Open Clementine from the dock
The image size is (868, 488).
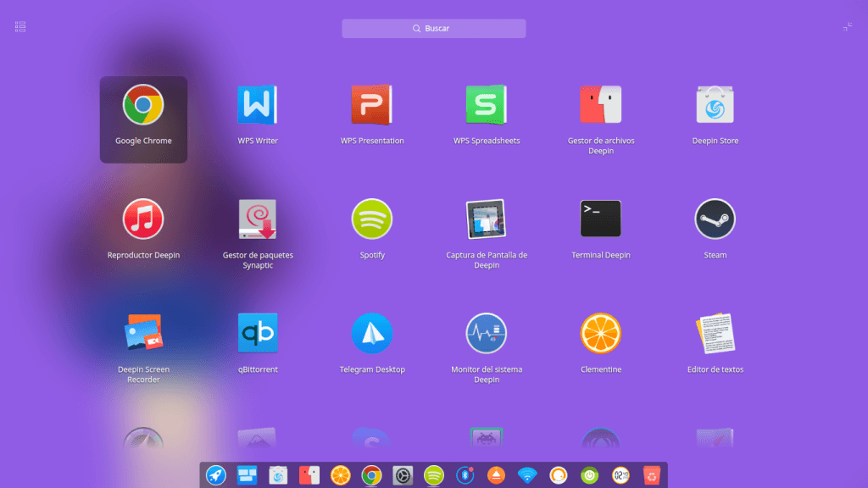341,475
